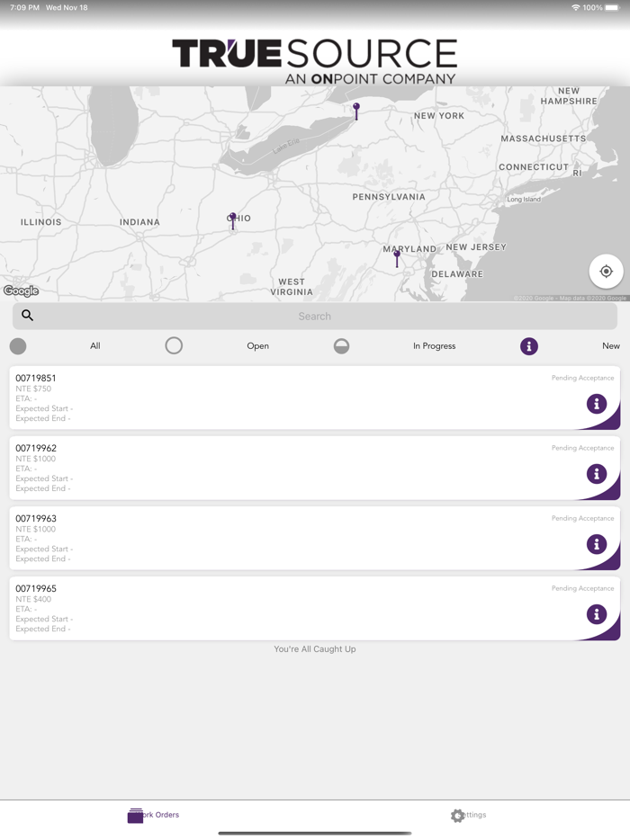Center map on my current location
Screen dimensions: 630x840
606,272
